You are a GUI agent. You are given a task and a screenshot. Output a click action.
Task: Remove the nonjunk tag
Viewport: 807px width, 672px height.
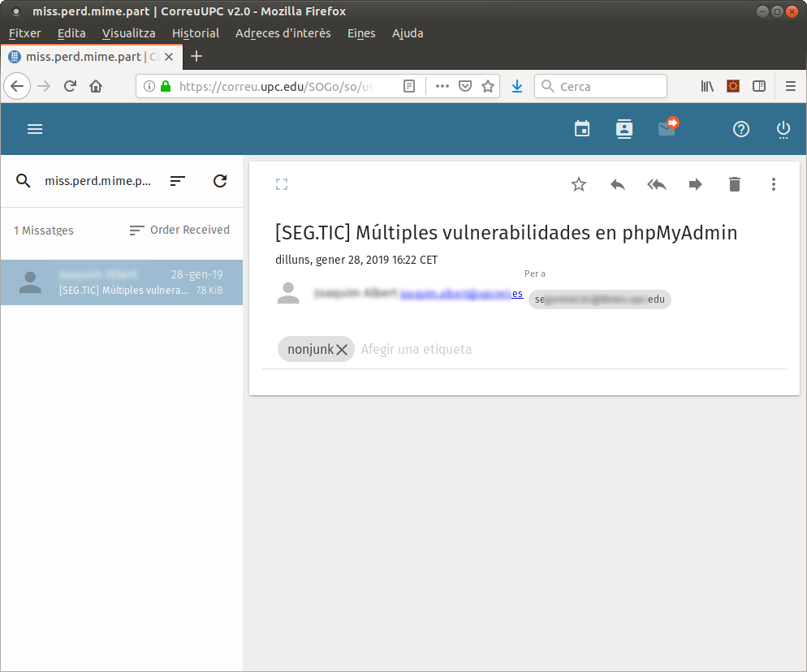[x=342, y=350]
